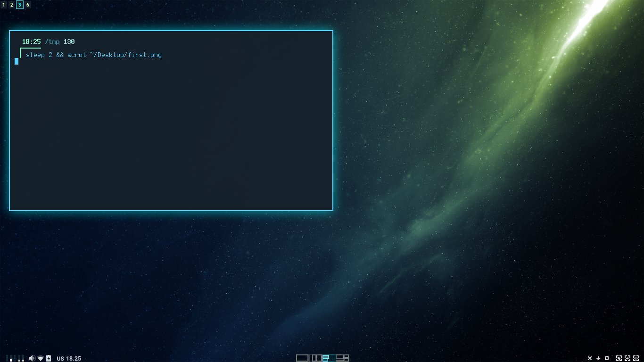Switch to workspace 2
The image size is (644, 362).
(x=12, y=5)
